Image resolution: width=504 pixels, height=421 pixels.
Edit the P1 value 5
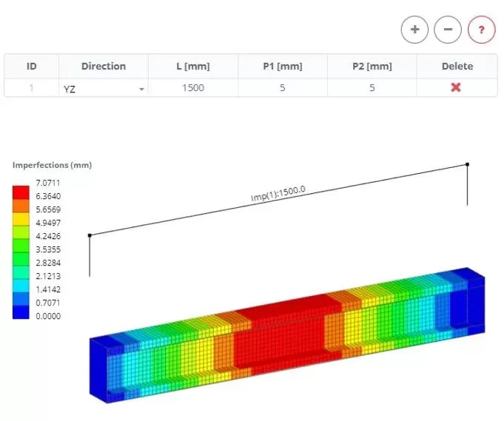tap(282, 88)
